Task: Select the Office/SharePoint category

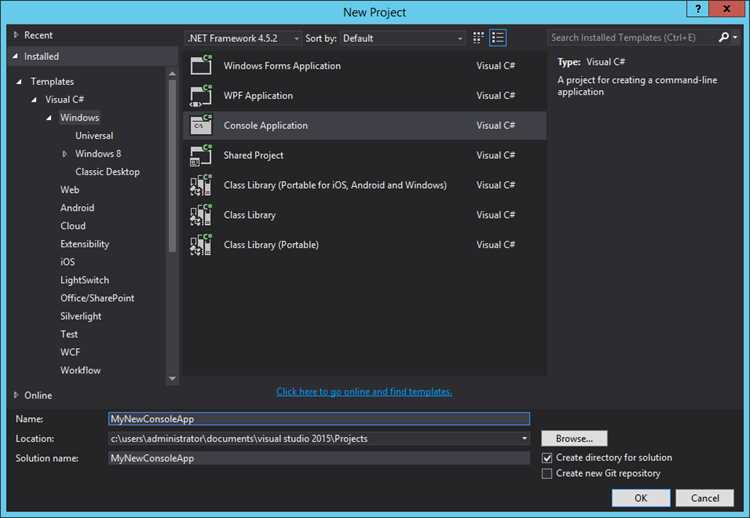Action: [x=97, y=298]
